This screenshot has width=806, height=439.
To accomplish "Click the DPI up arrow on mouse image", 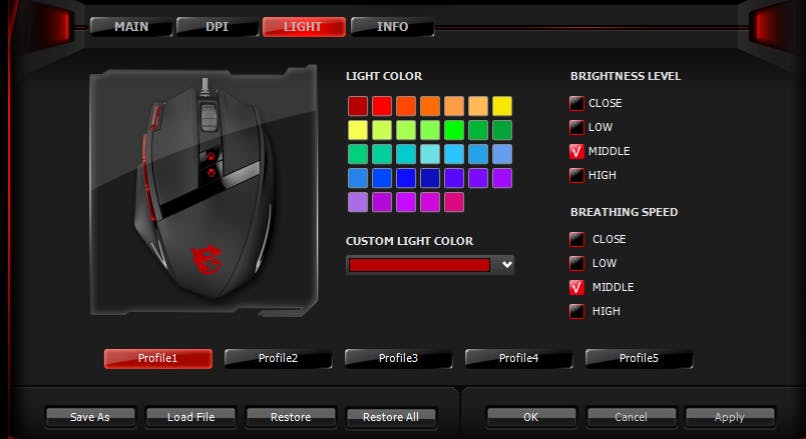I will pyautogui.click(x=211, y=156).
